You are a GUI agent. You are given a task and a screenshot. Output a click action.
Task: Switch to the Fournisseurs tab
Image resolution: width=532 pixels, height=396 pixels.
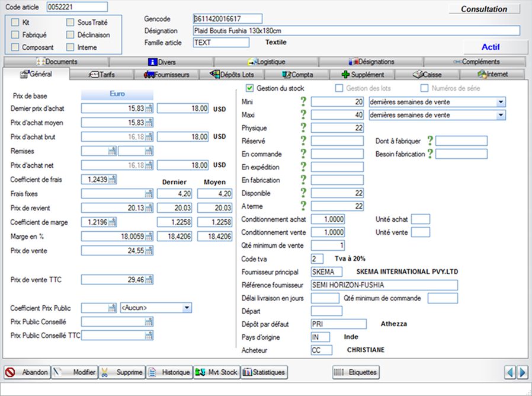pos(166,74)
